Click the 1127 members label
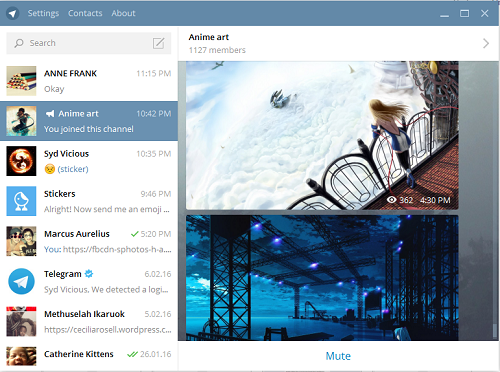The image size is (500, 372). click(x=217, y=50)
